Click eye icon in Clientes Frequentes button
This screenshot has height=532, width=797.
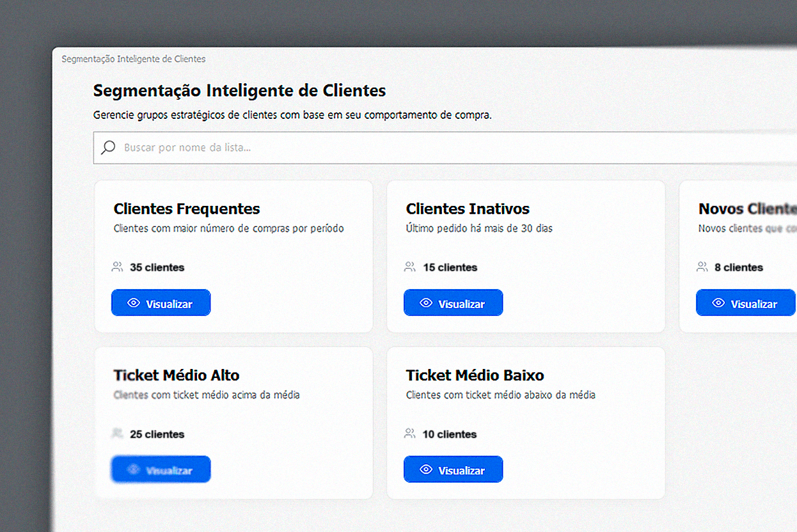(x=134, y=303)
